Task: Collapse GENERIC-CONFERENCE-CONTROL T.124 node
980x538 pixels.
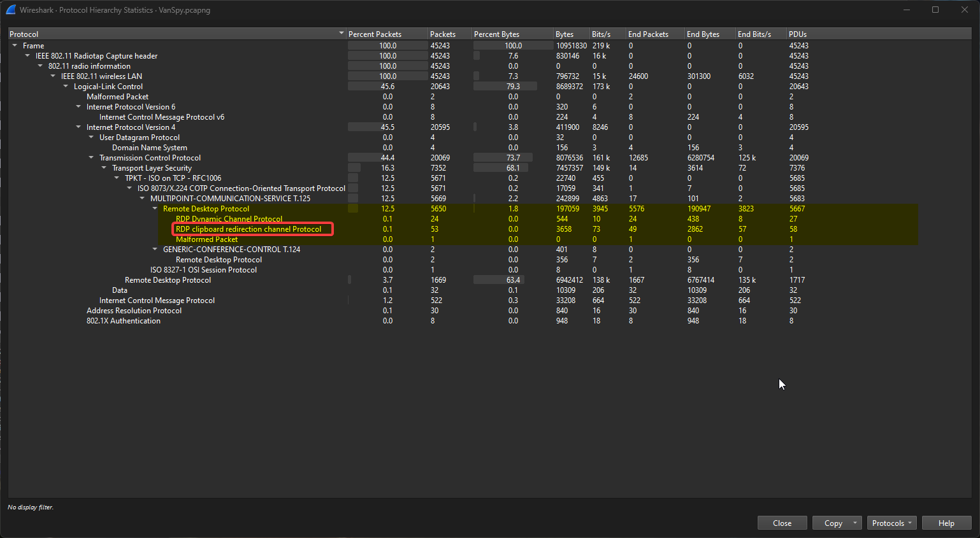Action: tap(155, 250)
